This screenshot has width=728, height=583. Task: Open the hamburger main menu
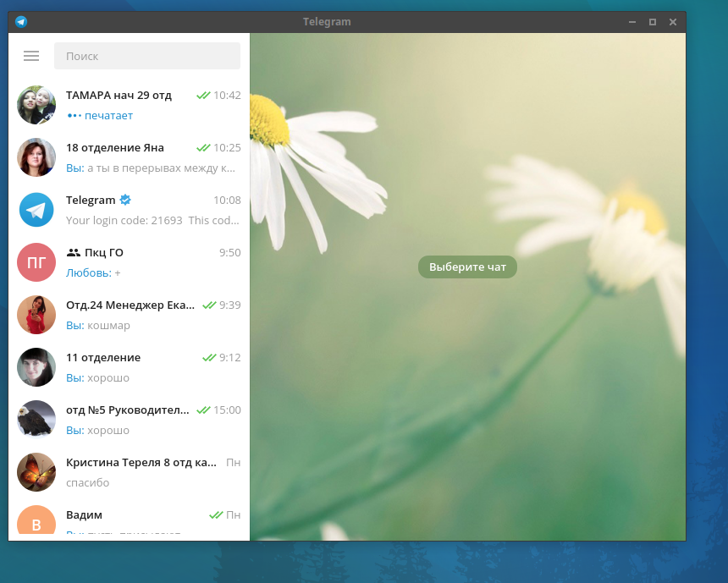[x=31, y=56]
